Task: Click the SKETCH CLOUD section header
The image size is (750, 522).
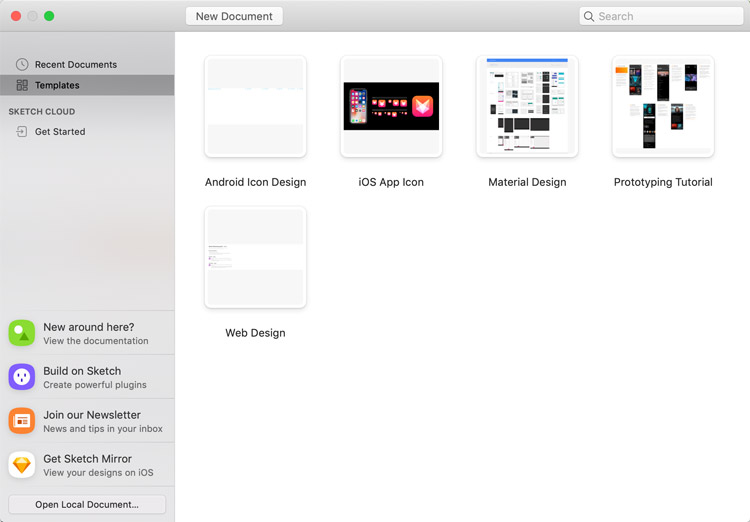Action: [x=42, y=111]
